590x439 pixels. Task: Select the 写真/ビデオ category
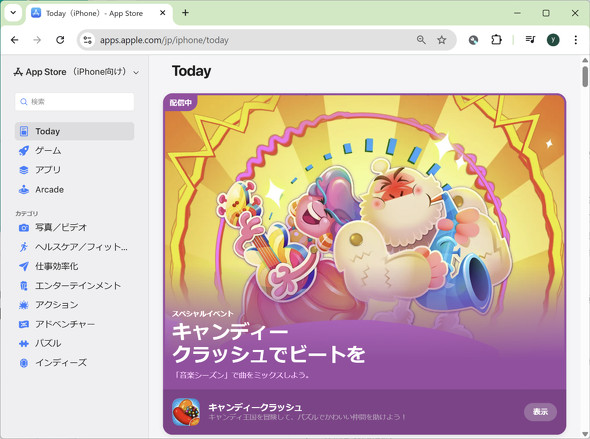coord(75,228)
